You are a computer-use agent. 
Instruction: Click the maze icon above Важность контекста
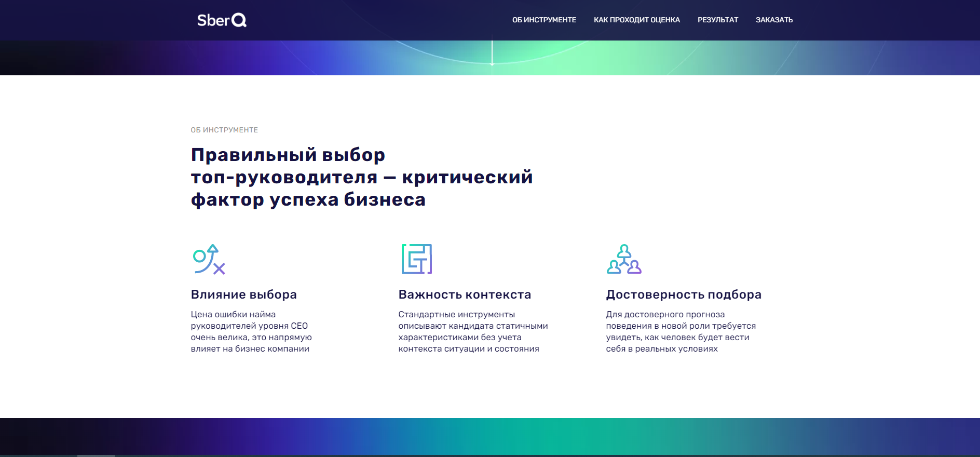pos(417,259)
